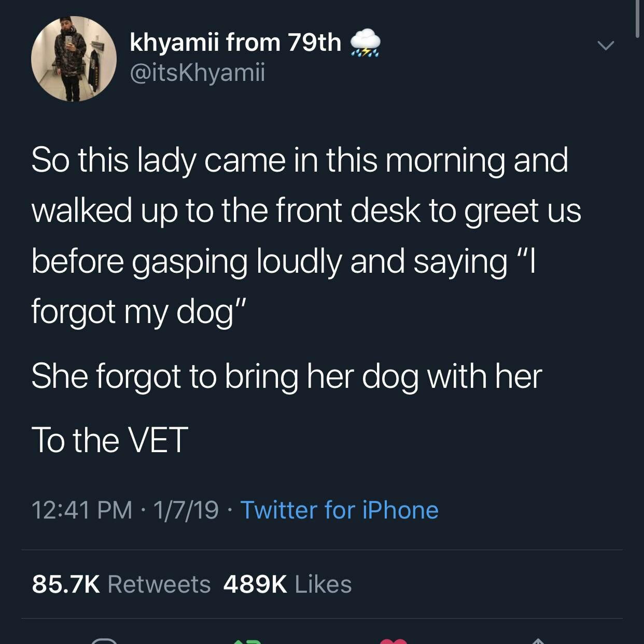
Task: Tap the 1/7/19 date
Action: [x=186, y=510]
